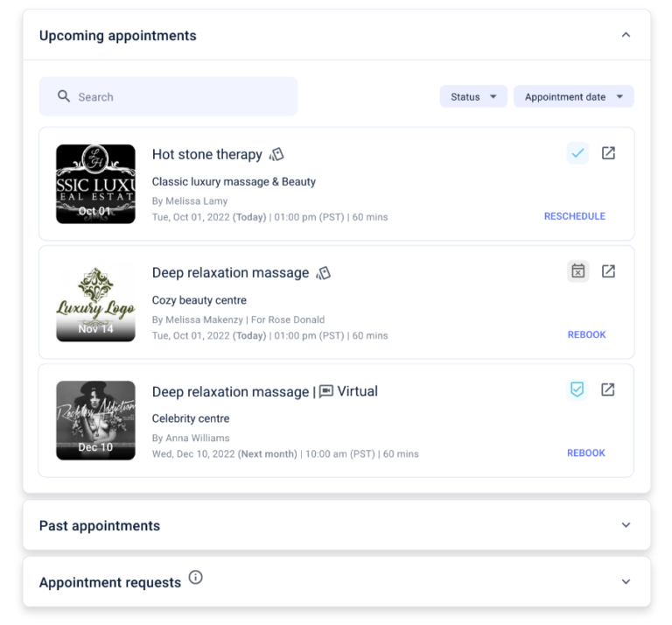Expand the Past appointments section

[626, 525]
